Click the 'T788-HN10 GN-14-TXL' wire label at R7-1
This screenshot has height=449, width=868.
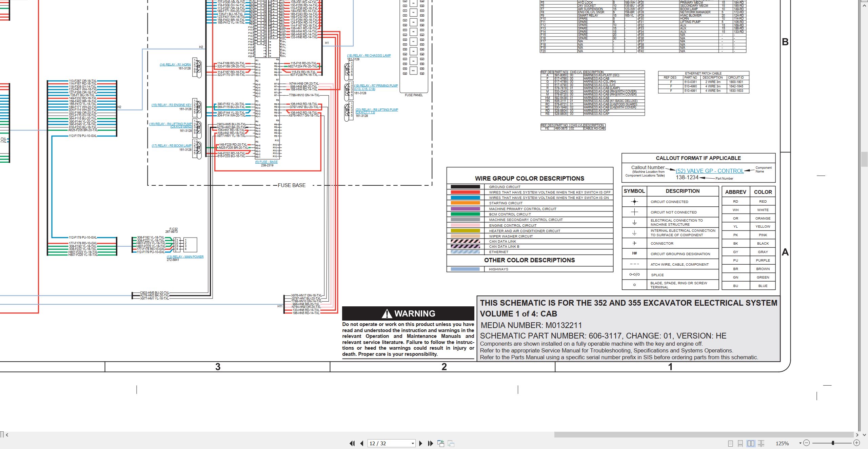coord(304,95)
